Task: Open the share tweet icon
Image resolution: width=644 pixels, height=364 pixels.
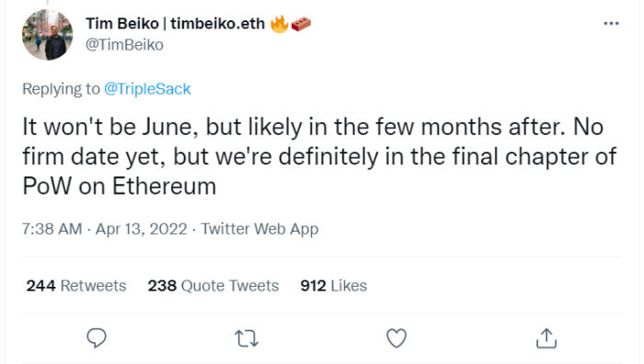Action: 546,338
